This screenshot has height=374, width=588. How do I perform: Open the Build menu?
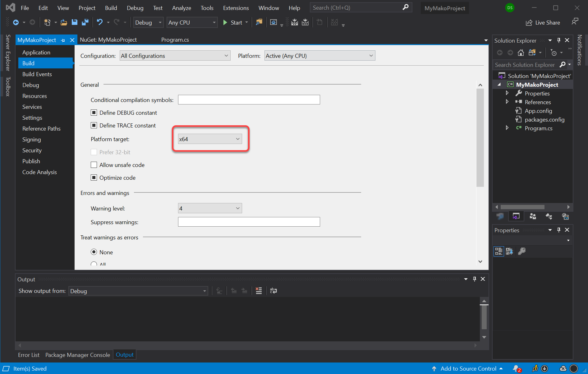pos(111,8)
